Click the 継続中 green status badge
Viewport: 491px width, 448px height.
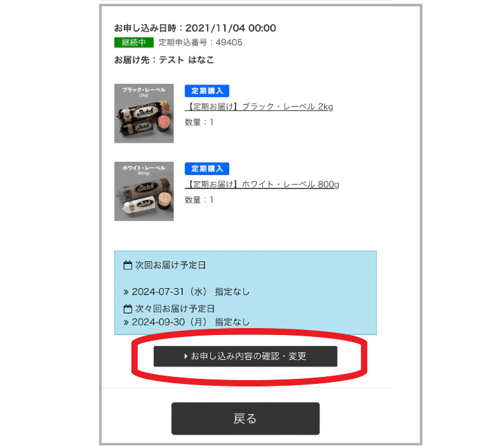[x=134, y=43]
